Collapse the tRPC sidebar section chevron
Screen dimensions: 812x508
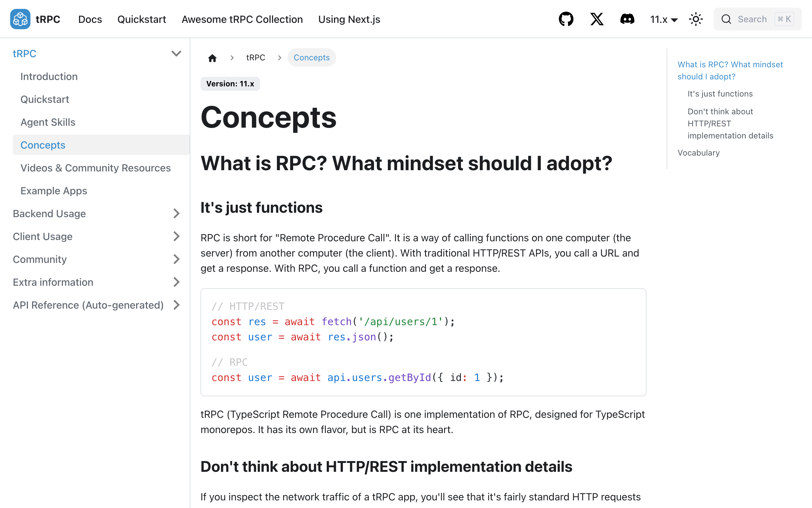point(176,53)
